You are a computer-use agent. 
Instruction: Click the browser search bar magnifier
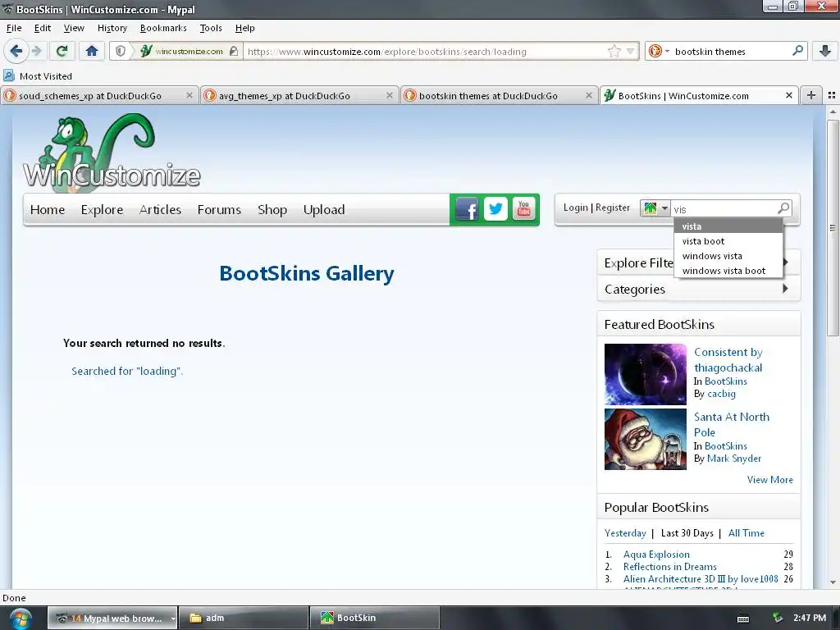point(797,51)
